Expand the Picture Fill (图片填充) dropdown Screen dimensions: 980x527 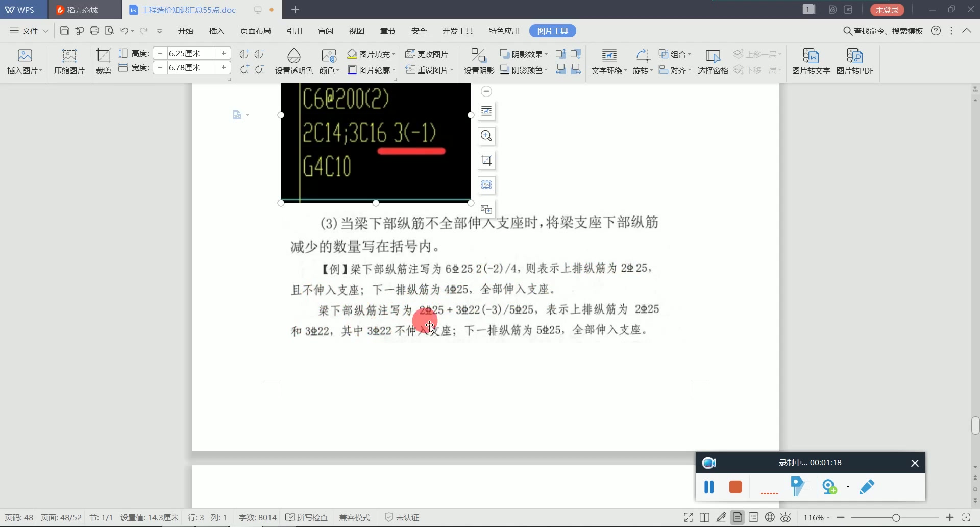pos(394,54)
